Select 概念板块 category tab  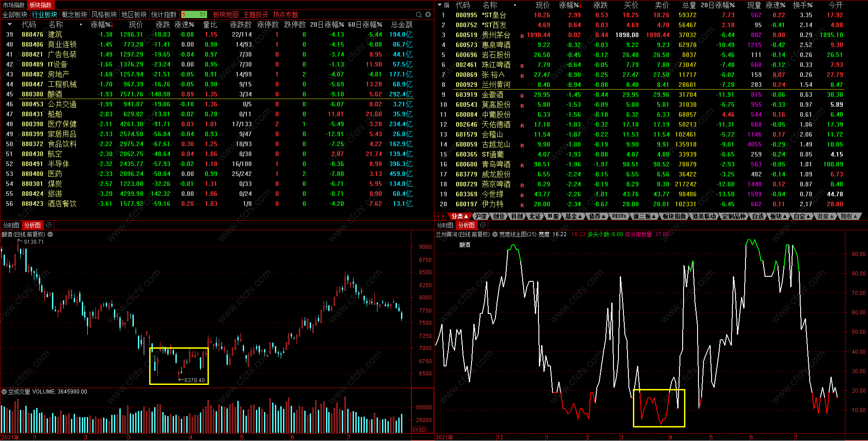click(75, 15)
